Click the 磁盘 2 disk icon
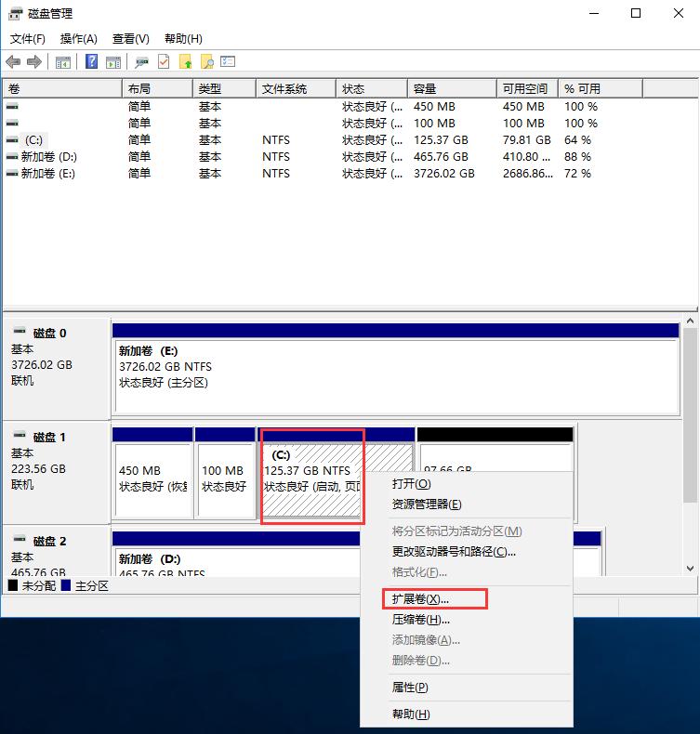This screenshot has width=700, height=734. coord(20,539)
